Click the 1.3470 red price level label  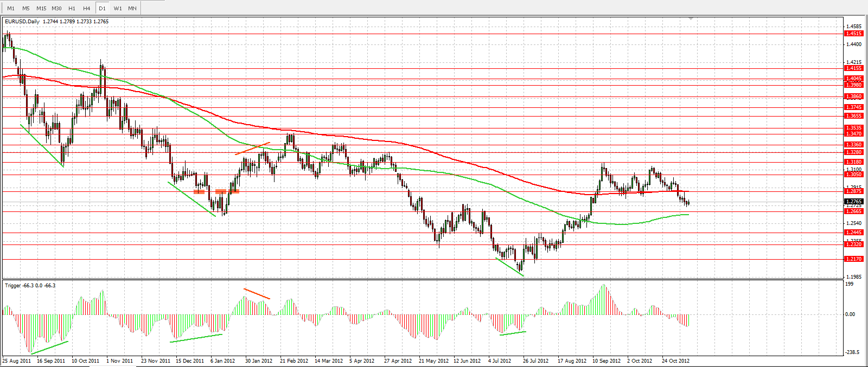point(854,134)
